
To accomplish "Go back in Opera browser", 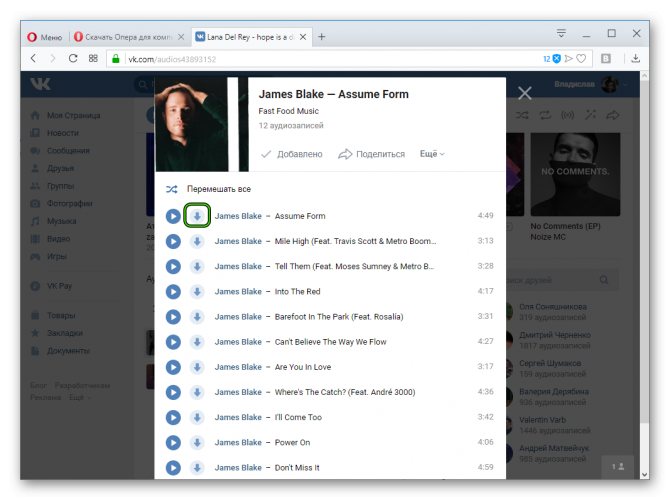I will pyautogui.click(x=34, y=59).
